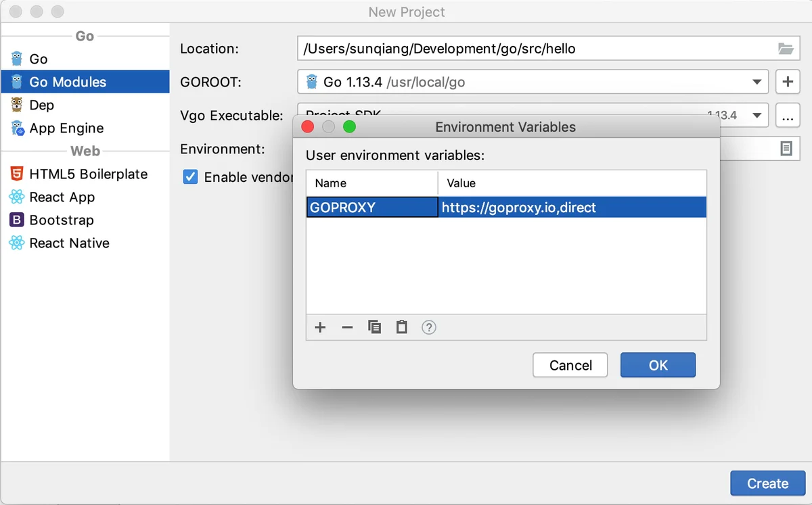Click the App Engine icon

point(17,128)
